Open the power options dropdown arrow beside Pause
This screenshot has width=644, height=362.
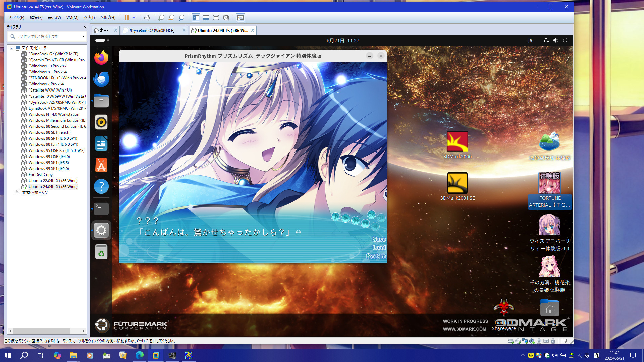(x=134, y=18)
